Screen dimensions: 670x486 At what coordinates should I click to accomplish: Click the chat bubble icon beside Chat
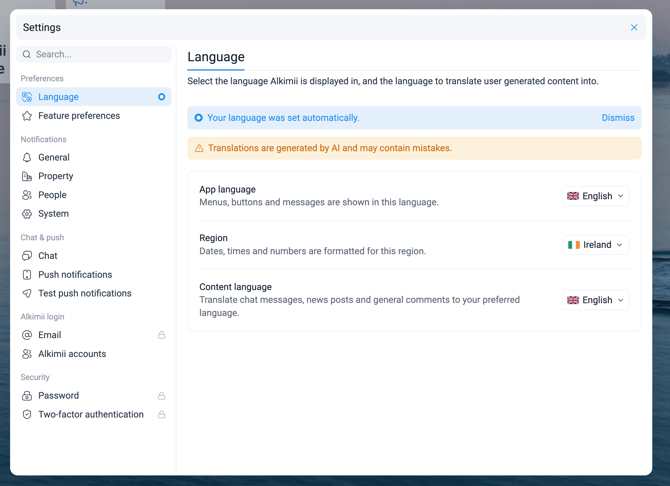click(x=27, y=256)
